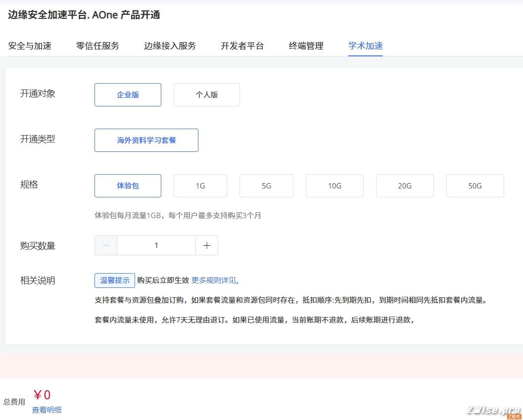Click the 总费用 label
The height and width of the screenshot is (420, 523).
coord(14,402)
